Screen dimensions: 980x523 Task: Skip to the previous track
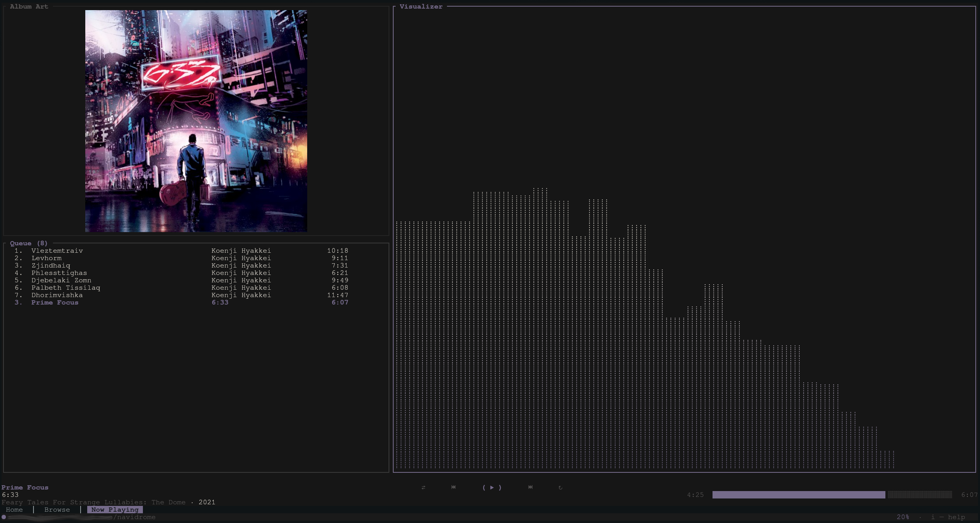tap(453, 487)
